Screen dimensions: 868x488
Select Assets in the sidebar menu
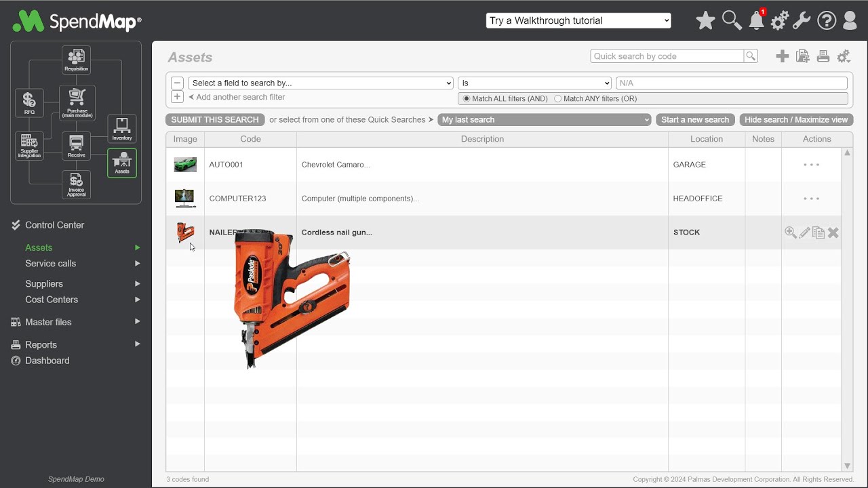click(x=39, y=247)
